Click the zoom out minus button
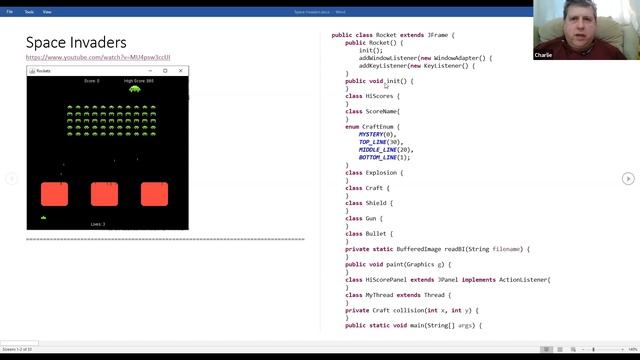This screenshot has height=360, width=640. coord(583,349)
